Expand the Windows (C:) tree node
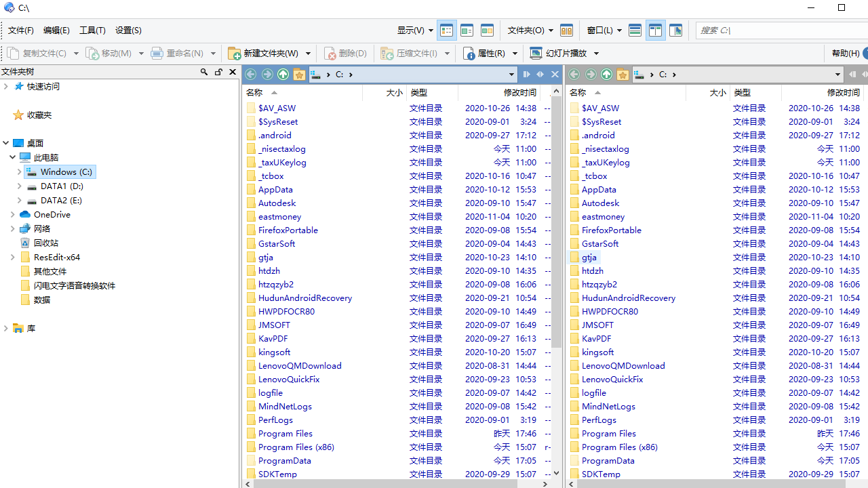 coord(20,172)
